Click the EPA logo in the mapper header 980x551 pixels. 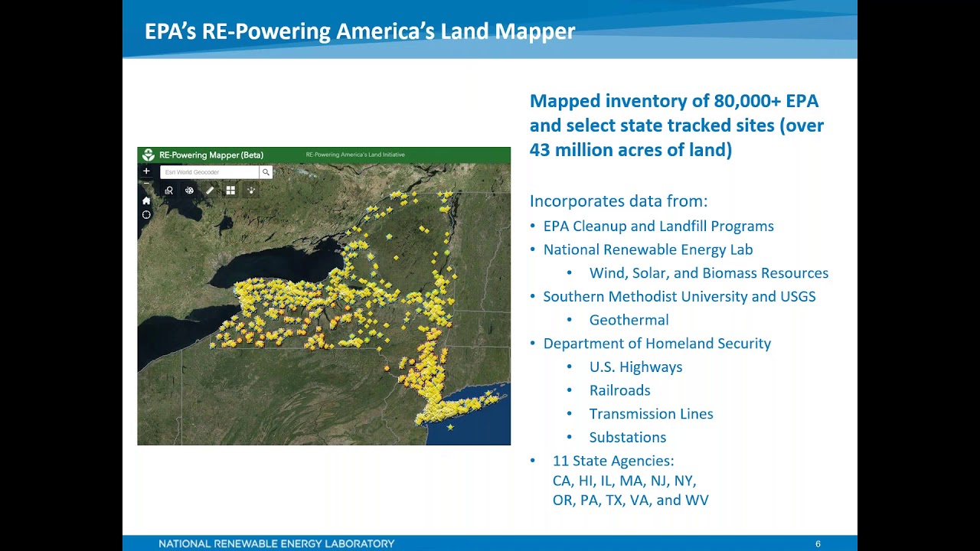[x=149, y=155]
